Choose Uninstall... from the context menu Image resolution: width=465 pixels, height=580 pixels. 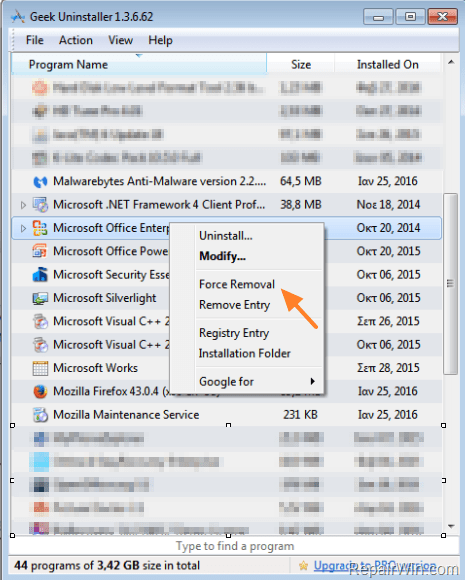226,236
